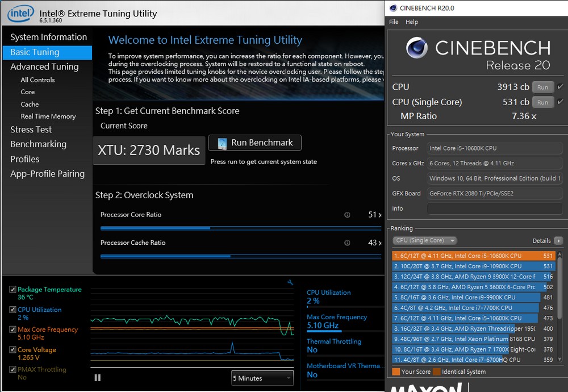Open Cinebench Help menu
568x392 pixels.
click(411, 22)
